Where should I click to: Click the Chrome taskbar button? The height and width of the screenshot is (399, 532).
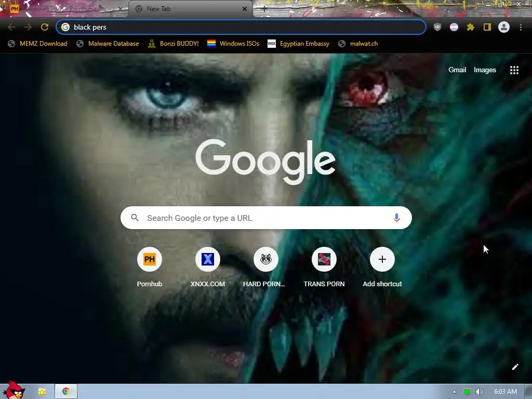click(x=66, y=392)
